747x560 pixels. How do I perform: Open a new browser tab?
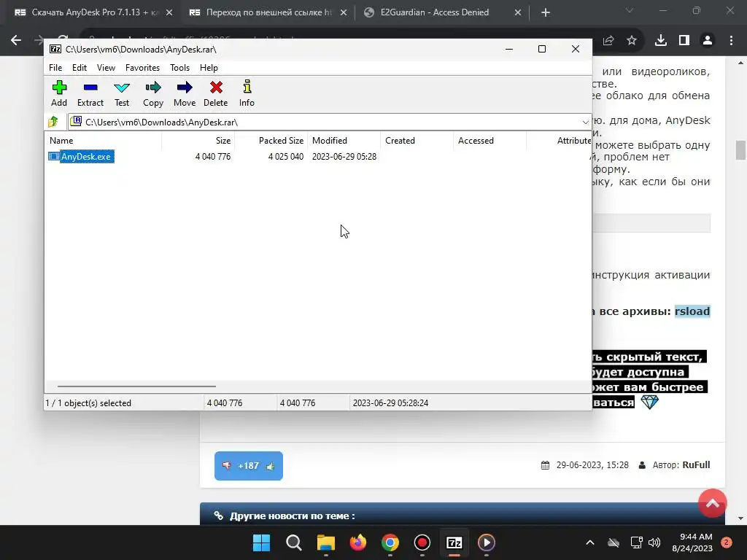click(546, 12)
